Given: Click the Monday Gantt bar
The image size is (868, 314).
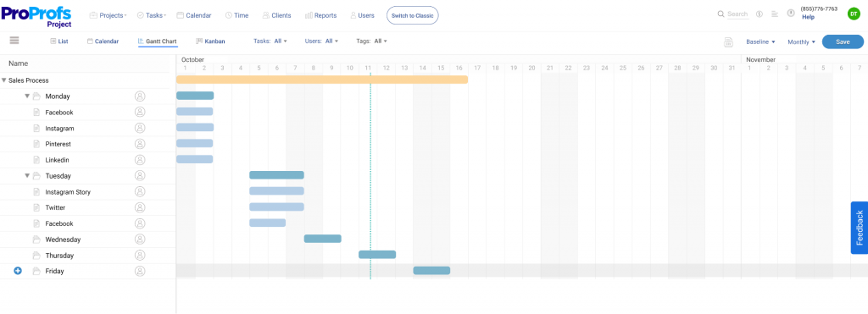Looking at the screenshot, I should (x=195, y=96).
